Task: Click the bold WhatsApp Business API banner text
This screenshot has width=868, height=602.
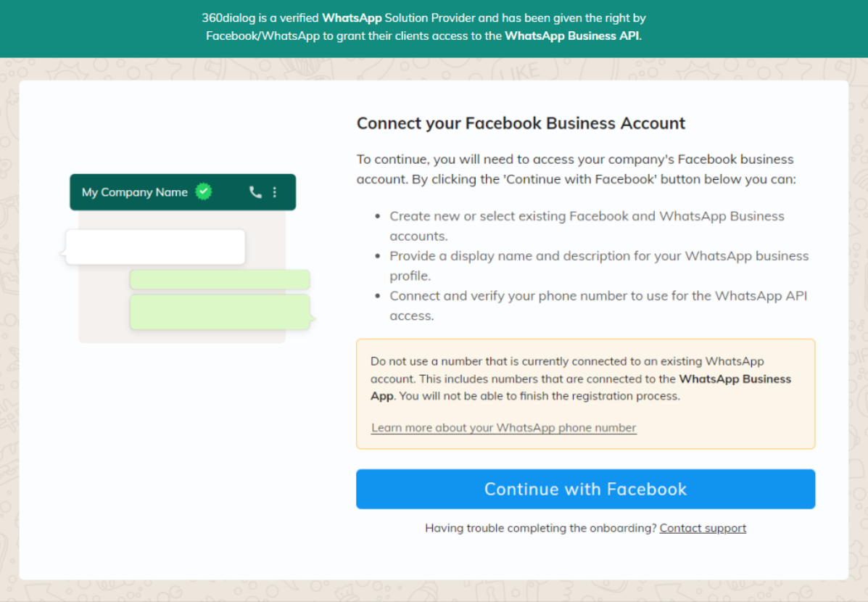Action: (571, 36)
